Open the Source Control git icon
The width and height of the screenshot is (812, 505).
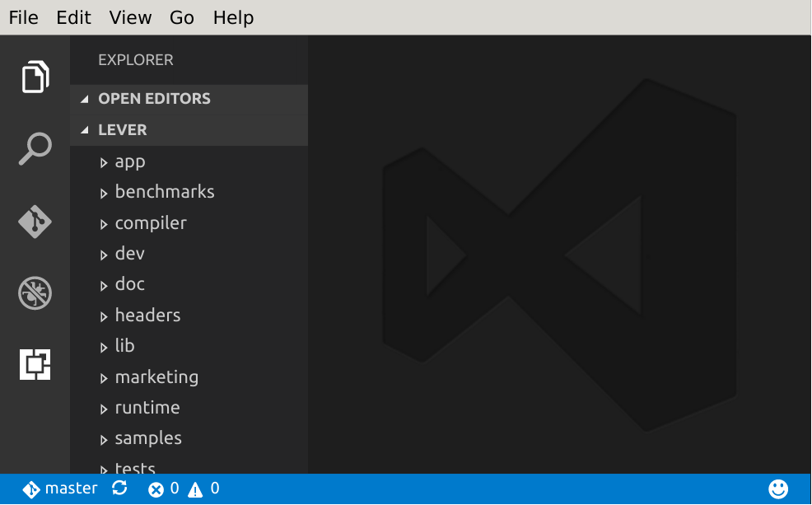point(35,222)
